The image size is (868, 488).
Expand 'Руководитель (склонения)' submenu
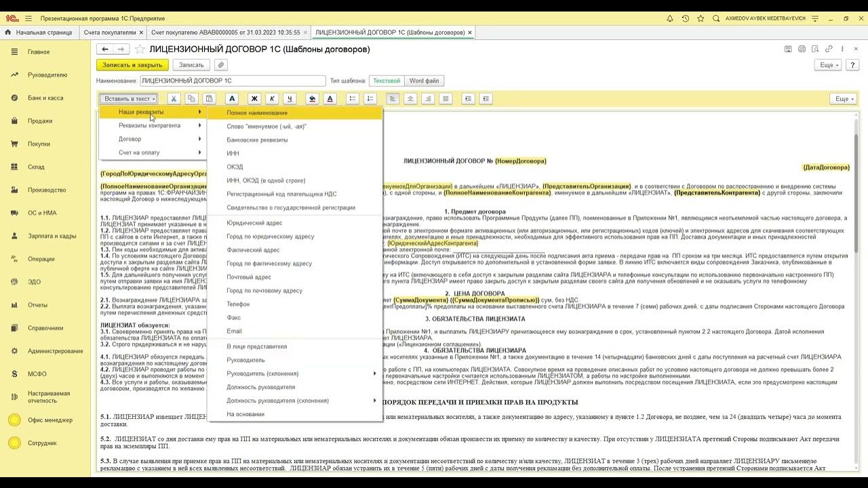[x=294, y=373]
